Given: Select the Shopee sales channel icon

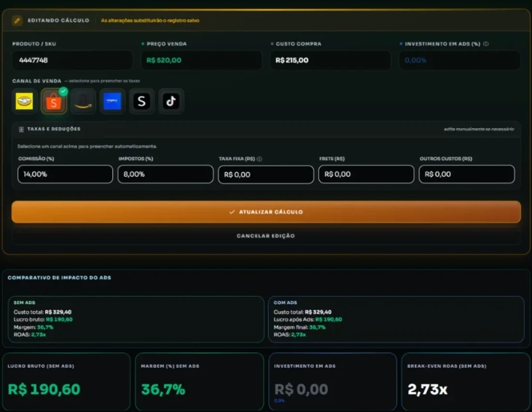Looking at the screenshot, I should click(54, 101).
